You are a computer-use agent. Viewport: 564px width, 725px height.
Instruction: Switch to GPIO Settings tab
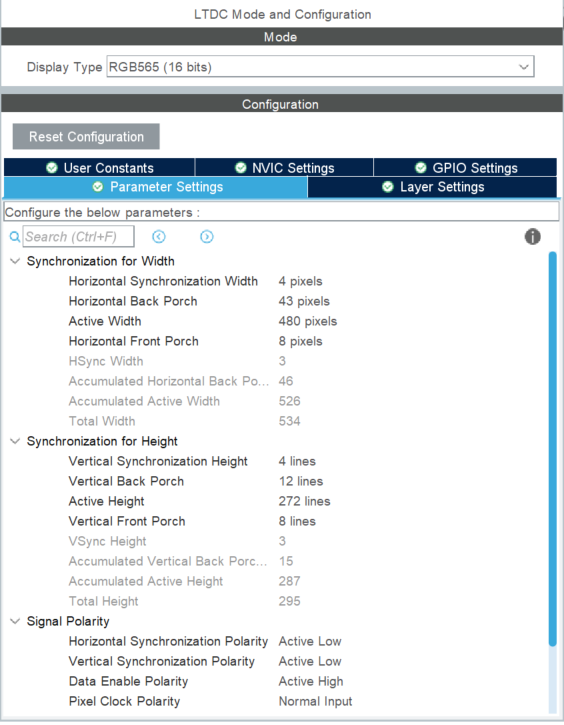pyautogui.click(x=466, y=167)
